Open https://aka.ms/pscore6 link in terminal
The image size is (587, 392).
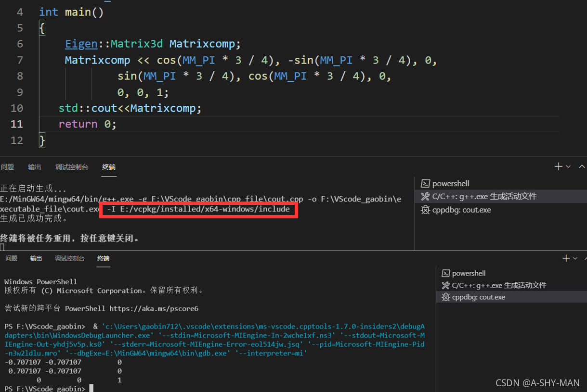pos(154,308)
